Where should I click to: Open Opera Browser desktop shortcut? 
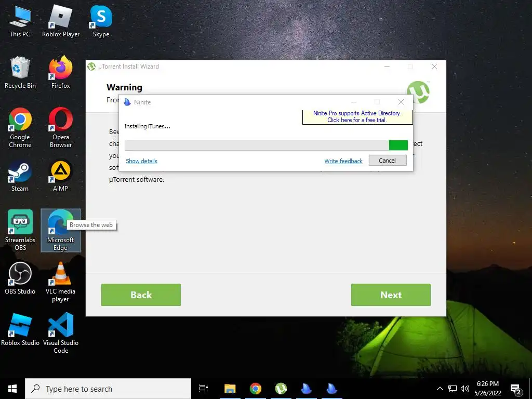pyautogui.click(x=61, y=128)
